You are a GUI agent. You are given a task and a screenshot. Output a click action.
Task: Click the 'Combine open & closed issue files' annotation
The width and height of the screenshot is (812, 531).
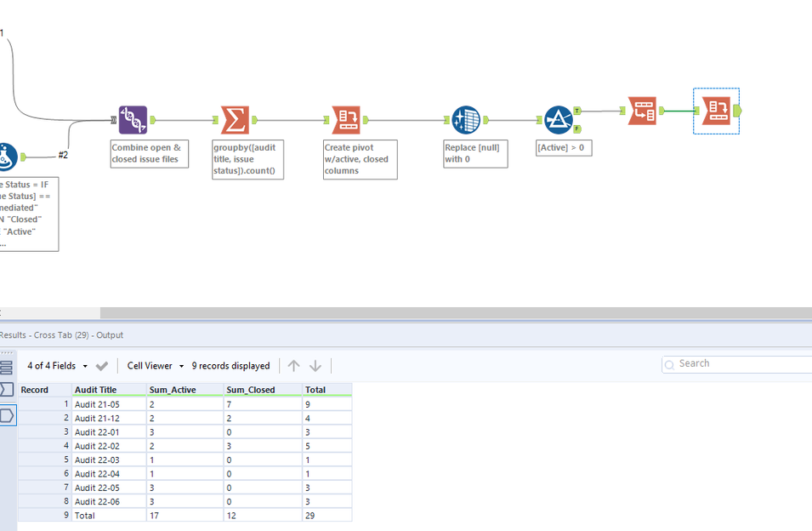[x=150, y=154]
